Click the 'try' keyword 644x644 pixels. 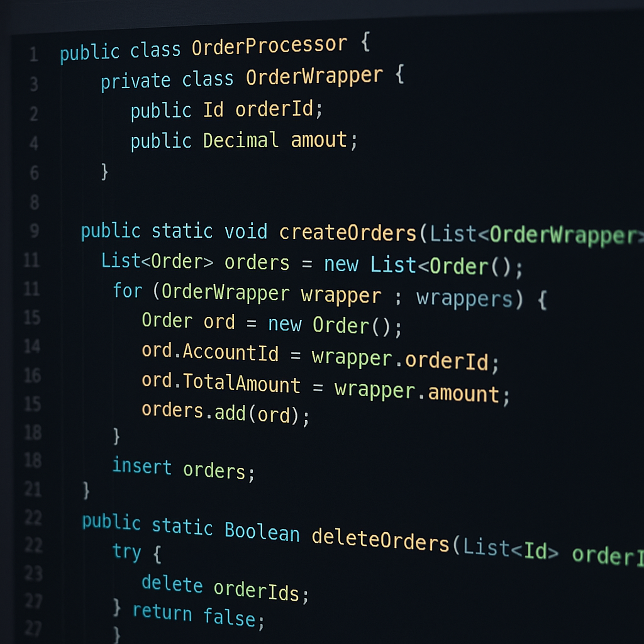(127, 552)
